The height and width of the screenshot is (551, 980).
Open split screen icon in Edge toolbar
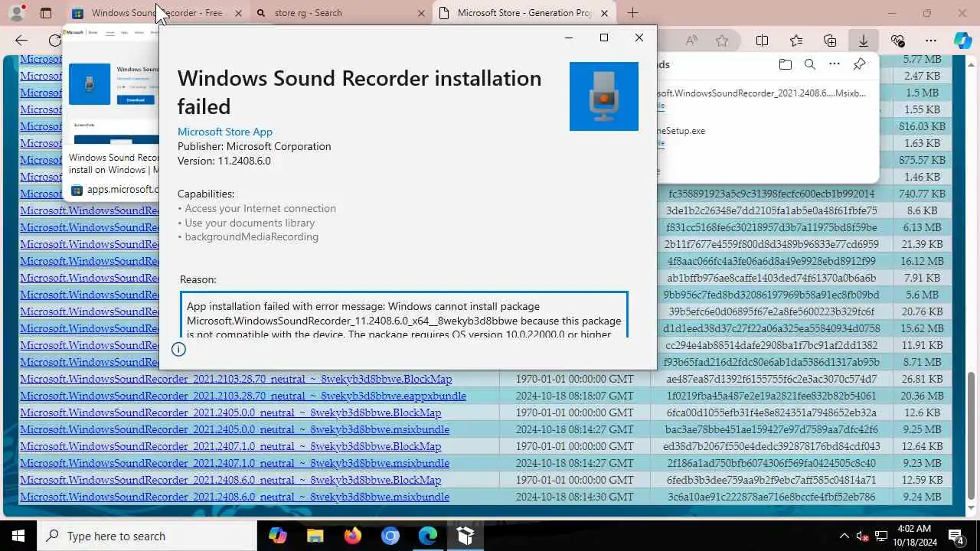pos(763,41)
